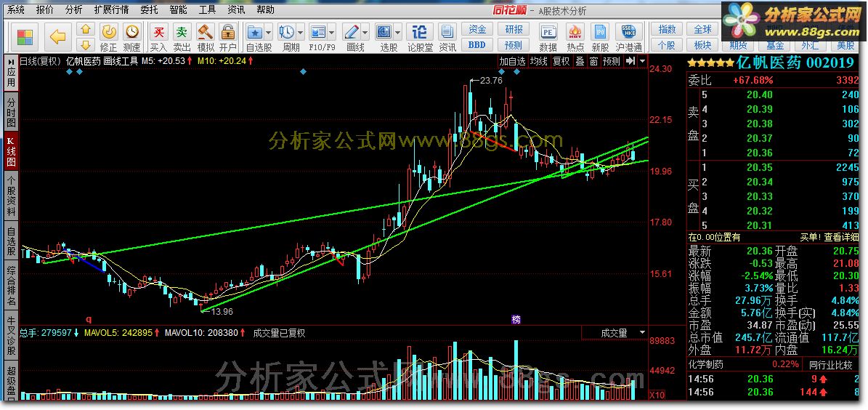Switch to the 牛叉诊股 sidebar tab
This screenshot has height=410, width=868.
point(11,335)
